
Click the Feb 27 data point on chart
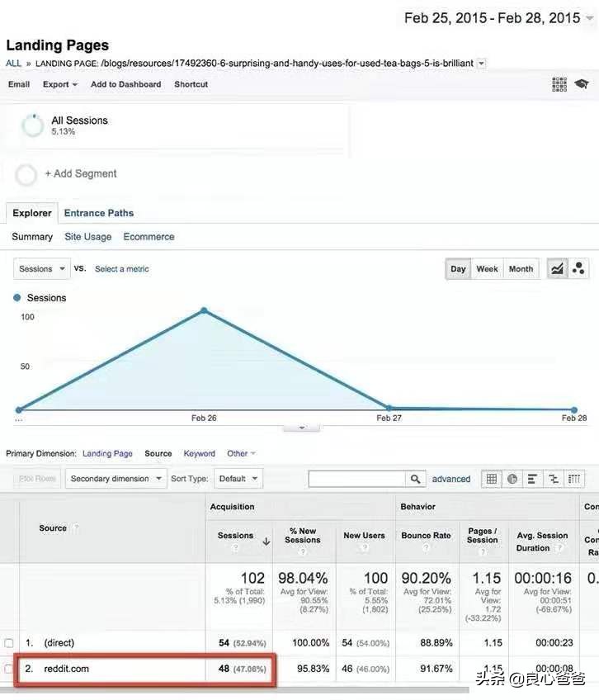[389, 408]
